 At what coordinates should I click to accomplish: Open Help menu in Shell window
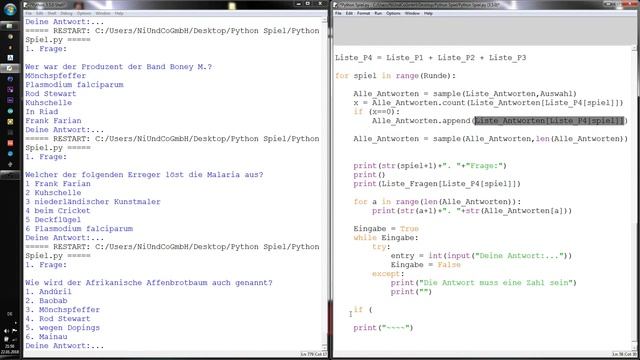(119, 13)
